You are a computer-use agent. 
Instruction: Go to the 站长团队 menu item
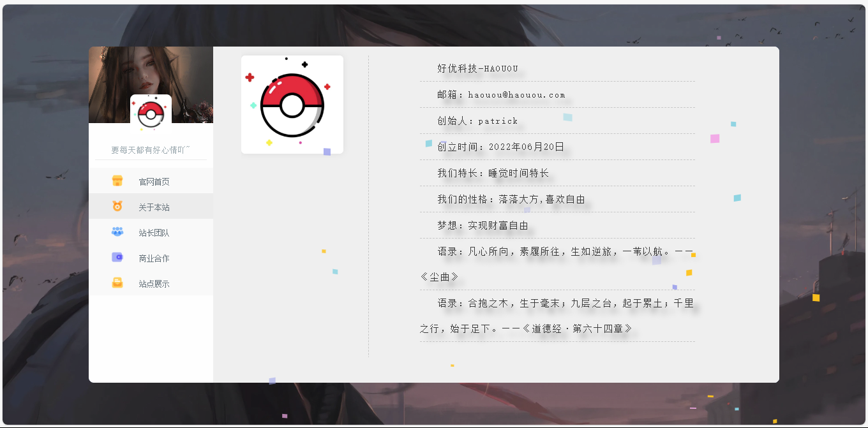click(x=154, y=233)
